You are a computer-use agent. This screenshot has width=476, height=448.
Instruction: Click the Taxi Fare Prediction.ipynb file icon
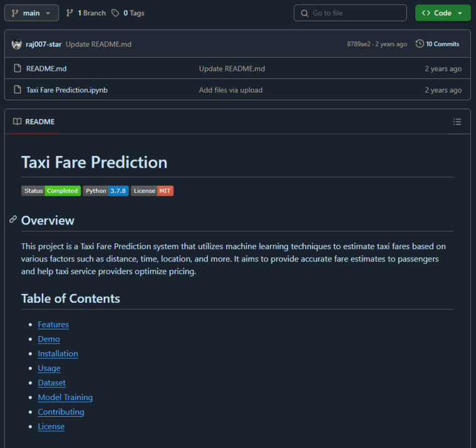18,89
